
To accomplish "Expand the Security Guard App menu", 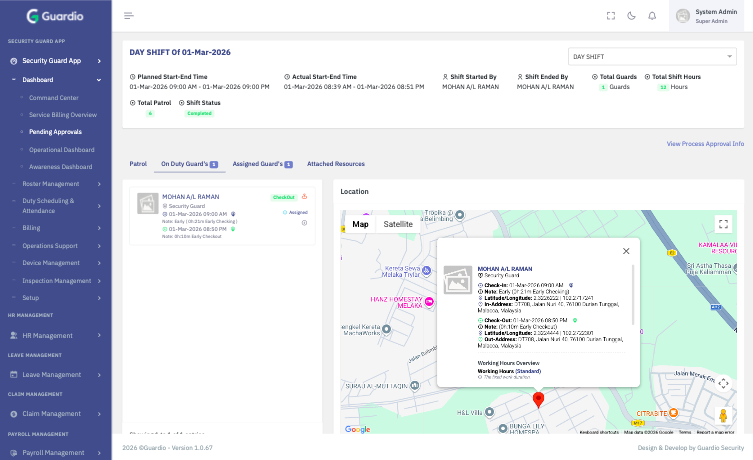I will coord(56,61).
